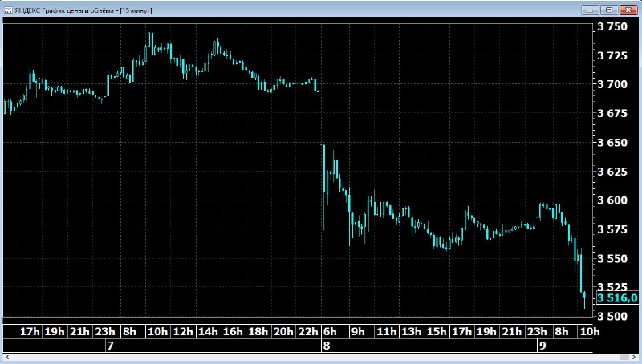Click the day 8 date label

pos(327,346)
